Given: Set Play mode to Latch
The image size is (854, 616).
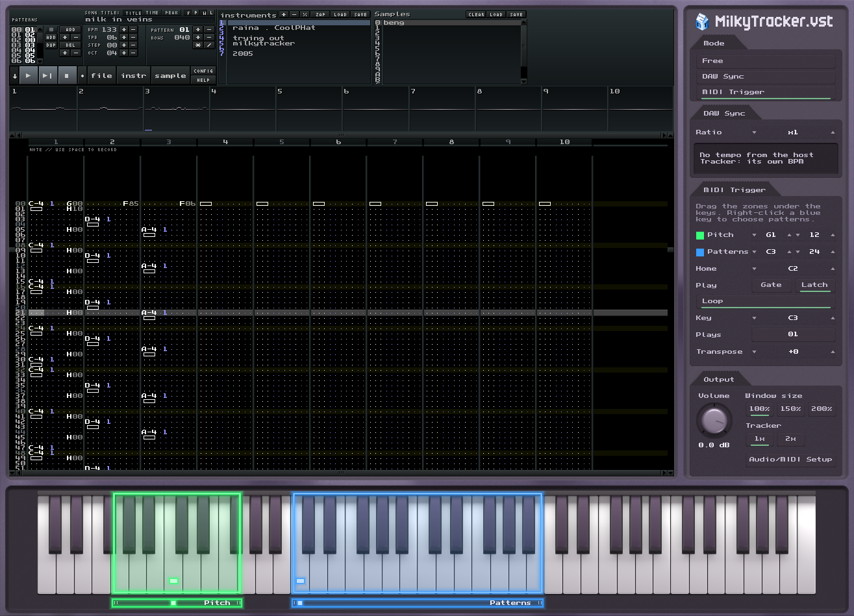Looking at the screenshot, I should (814, 285).
